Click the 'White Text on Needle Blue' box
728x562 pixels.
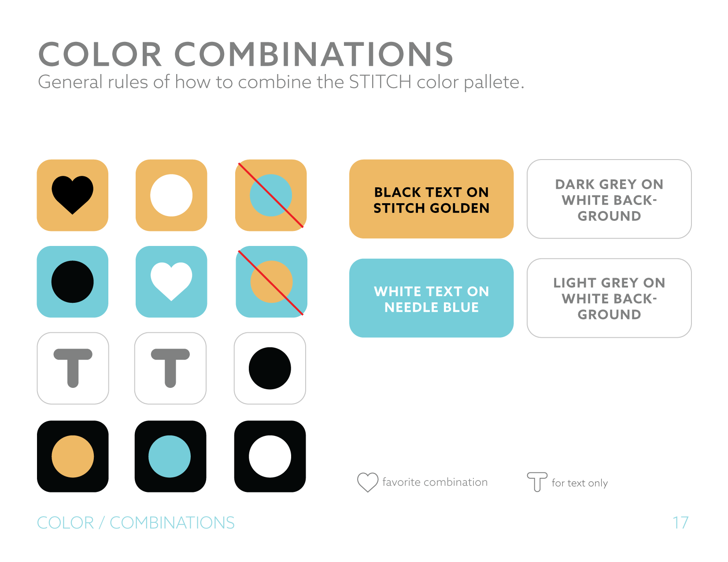tap(431, 298)
